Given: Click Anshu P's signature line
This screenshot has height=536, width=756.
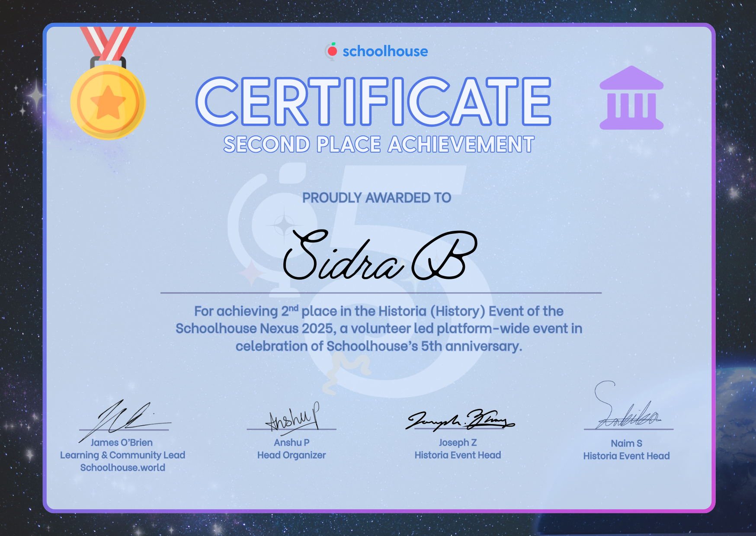Looking at the screenshot, I should coord(291,430).
